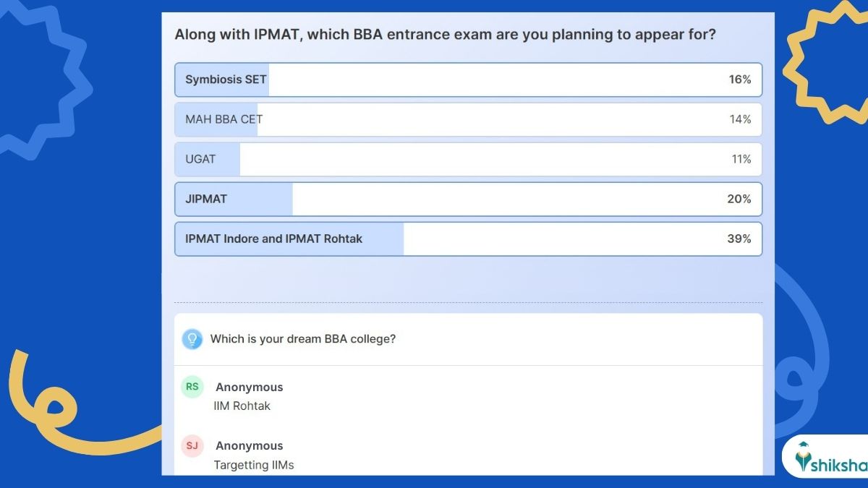Click the first Anonymous username

(x=250, y=388)
